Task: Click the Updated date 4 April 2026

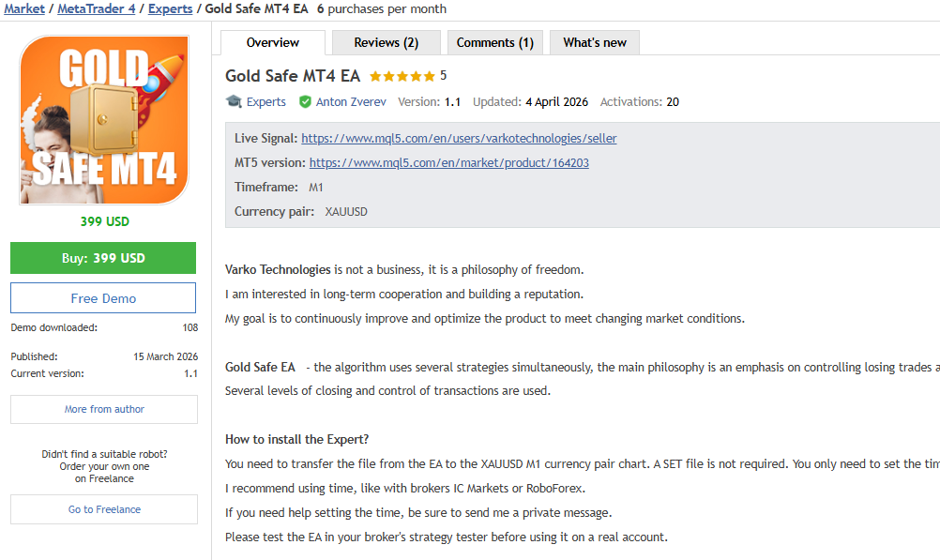Action: click(557, 102)
